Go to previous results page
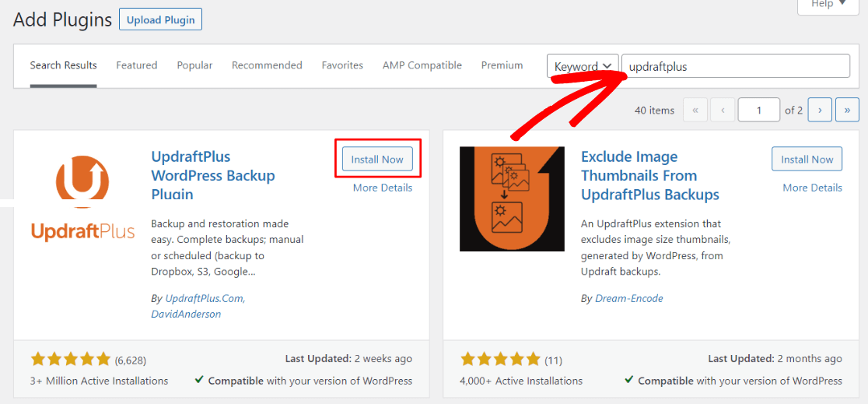Viewport: 868px width, 404px height. tap(723, 111)
